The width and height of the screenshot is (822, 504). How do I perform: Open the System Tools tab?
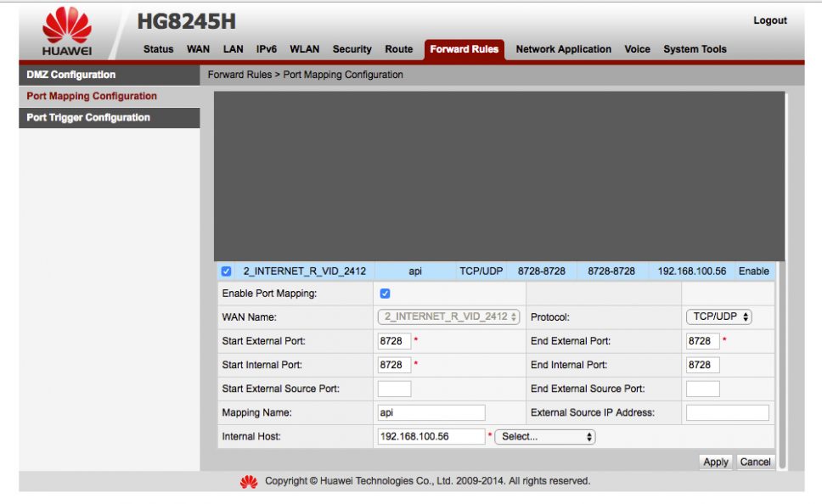click(695, 49)
